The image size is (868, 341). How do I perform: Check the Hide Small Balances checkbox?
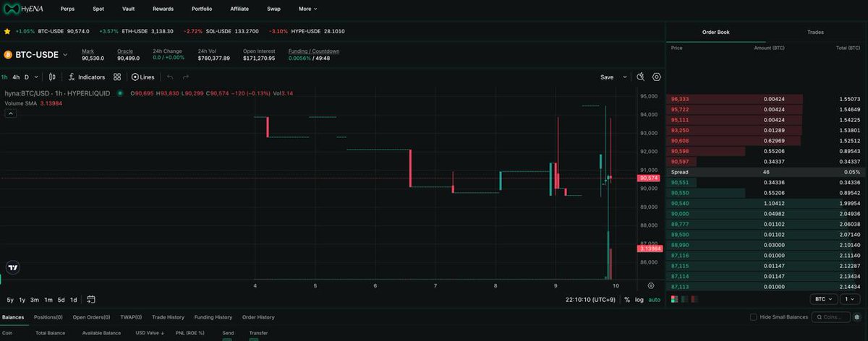point(754,317)
